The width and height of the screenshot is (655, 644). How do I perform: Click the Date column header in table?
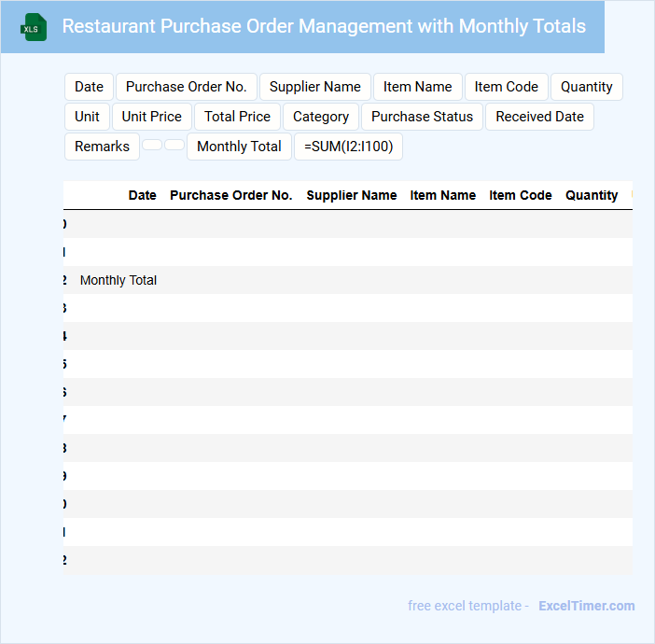142,195
